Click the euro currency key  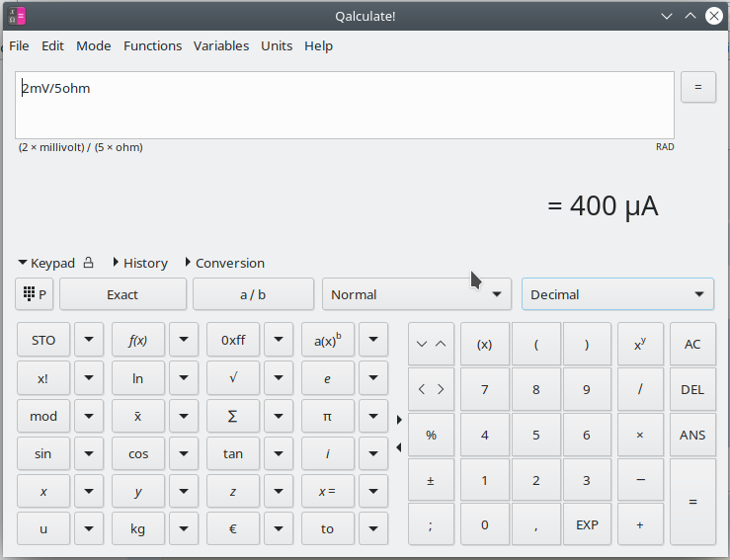coord(233,528)
